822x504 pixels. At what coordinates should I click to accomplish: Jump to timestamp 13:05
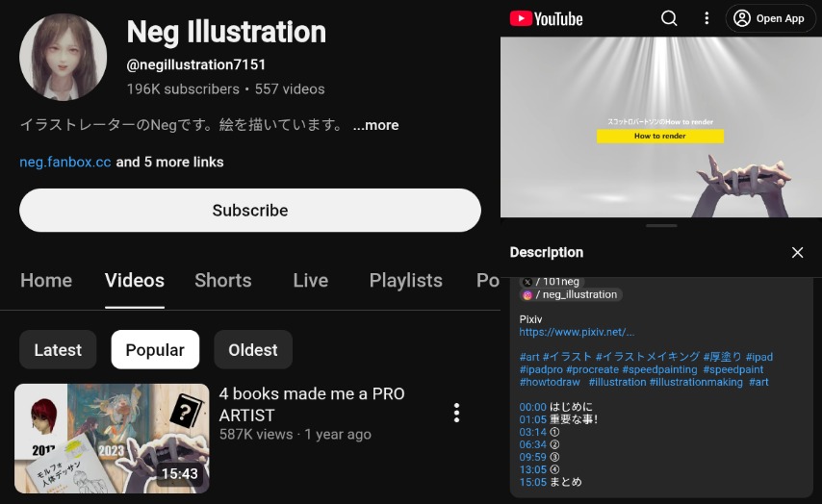(532, 470)
